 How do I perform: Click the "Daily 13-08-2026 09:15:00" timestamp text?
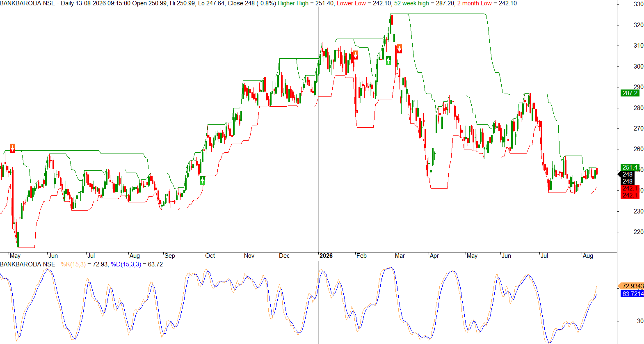[96, 3]
